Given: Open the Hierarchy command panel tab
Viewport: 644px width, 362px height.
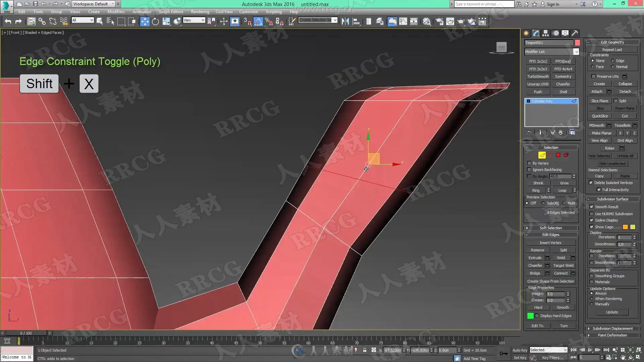Looking at the screenshot, I should (x=545, y=33).
